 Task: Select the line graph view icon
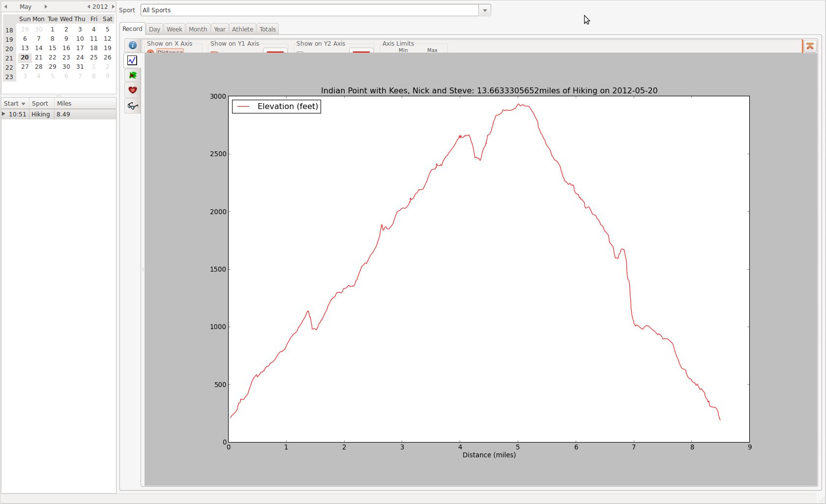[132, 60]
